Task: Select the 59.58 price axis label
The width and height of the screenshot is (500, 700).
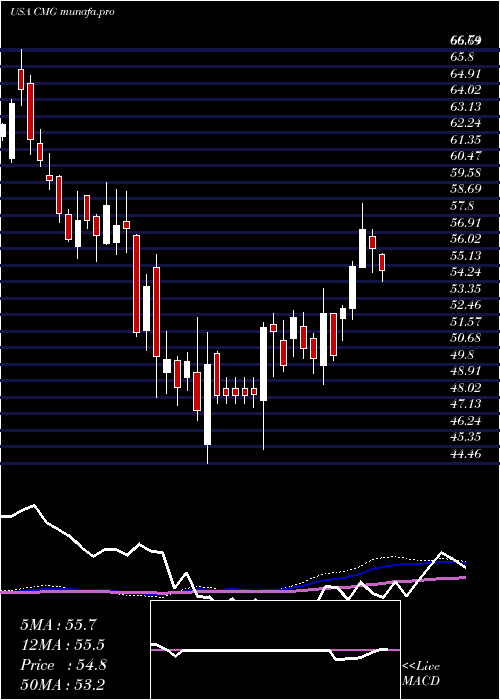Action: tap(466, 173)
